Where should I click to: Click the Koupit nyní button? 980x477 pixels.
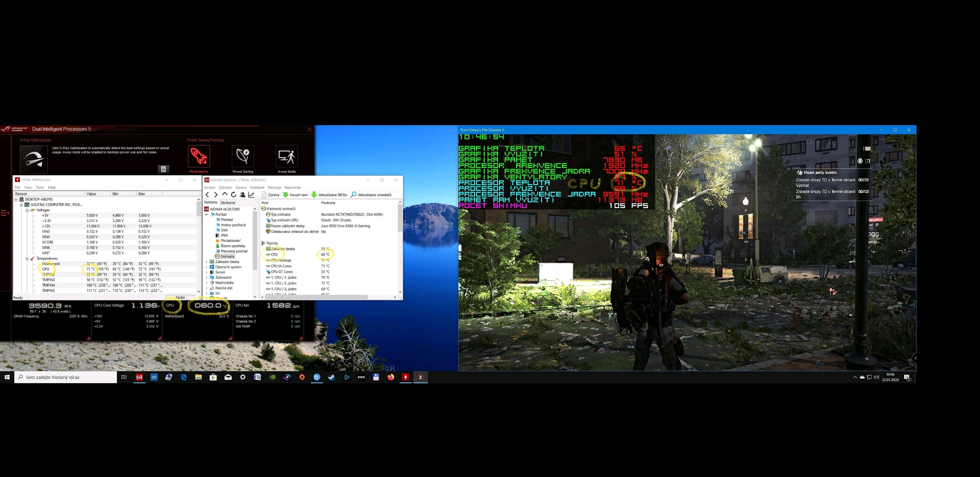coord(295,194)
